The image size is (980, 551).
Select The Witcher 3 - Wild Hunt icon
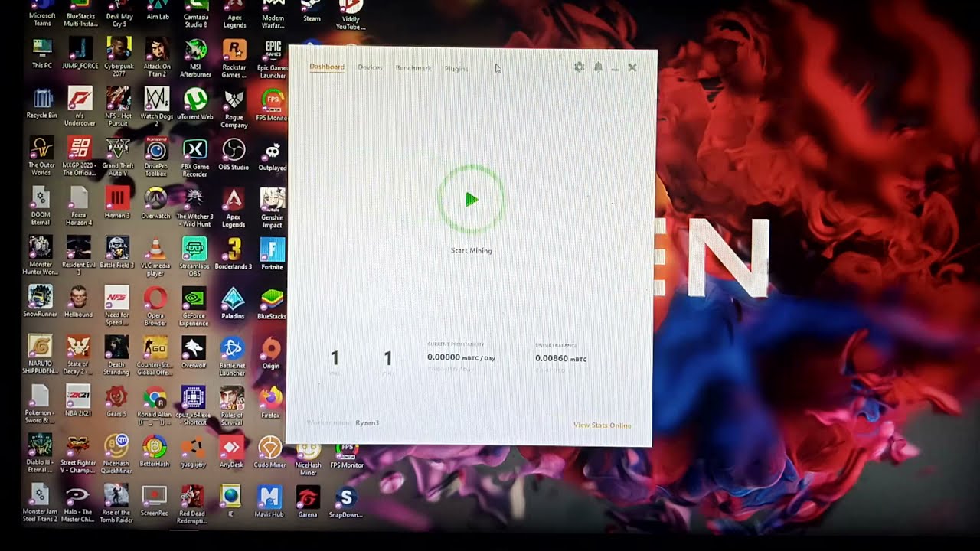coord(194,207)
